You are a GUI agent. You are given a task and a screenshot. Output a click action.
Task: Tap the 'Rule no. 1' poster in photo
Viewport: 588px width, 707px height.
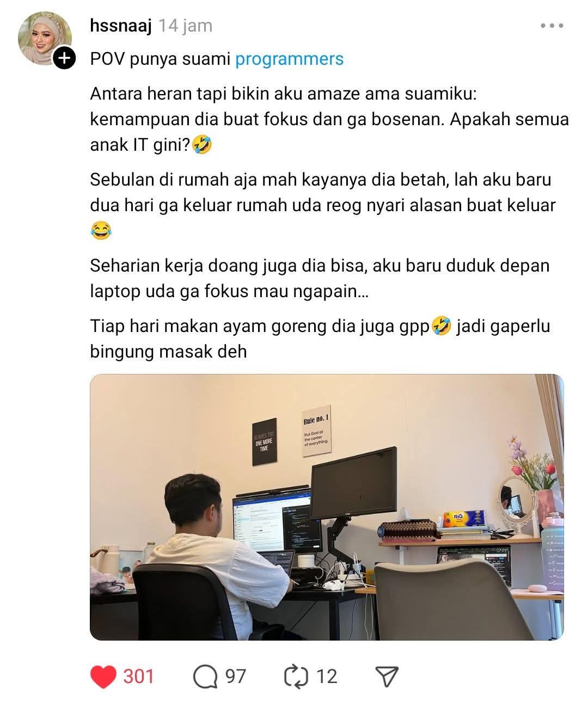(x=317, y=431)
